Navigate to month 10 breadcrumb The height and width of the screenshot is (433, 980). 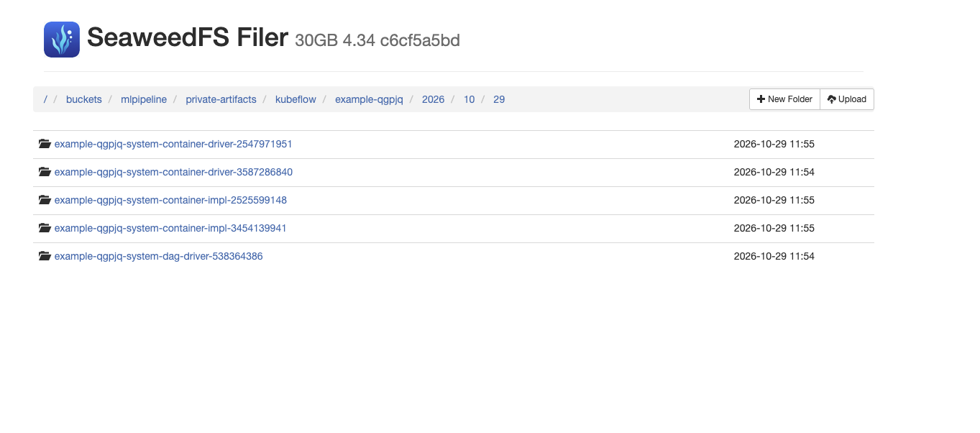(x=469, y=99)
